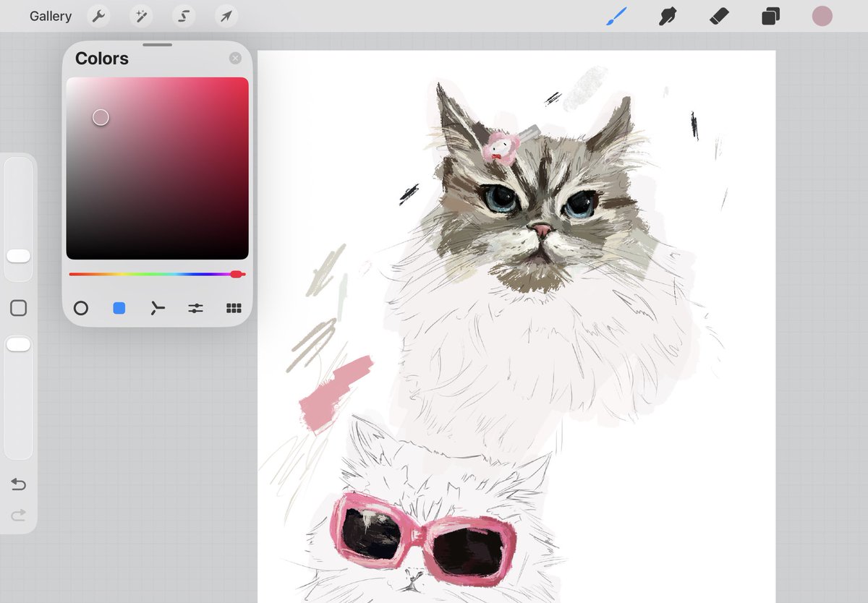868x603 pixels.
Task: Open the Layers panel
Action: (770, 16)
